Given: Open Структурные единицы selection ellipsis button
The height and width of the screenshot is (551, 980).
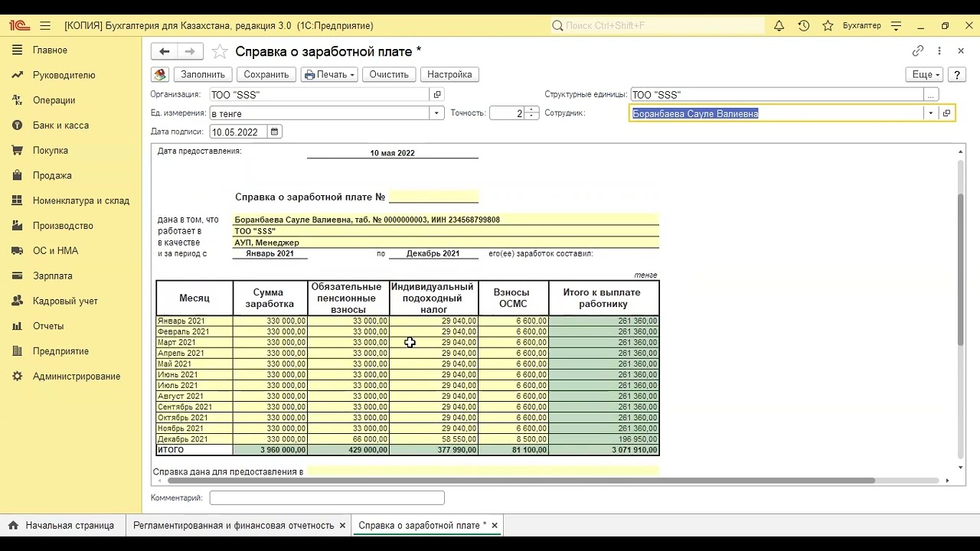Looking at the screenshot, I should click(x=931, y=95).
